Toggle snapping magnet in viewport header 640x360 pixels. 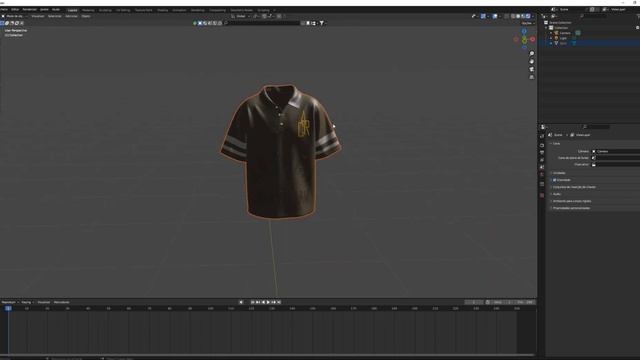click(x=264, y=16)
